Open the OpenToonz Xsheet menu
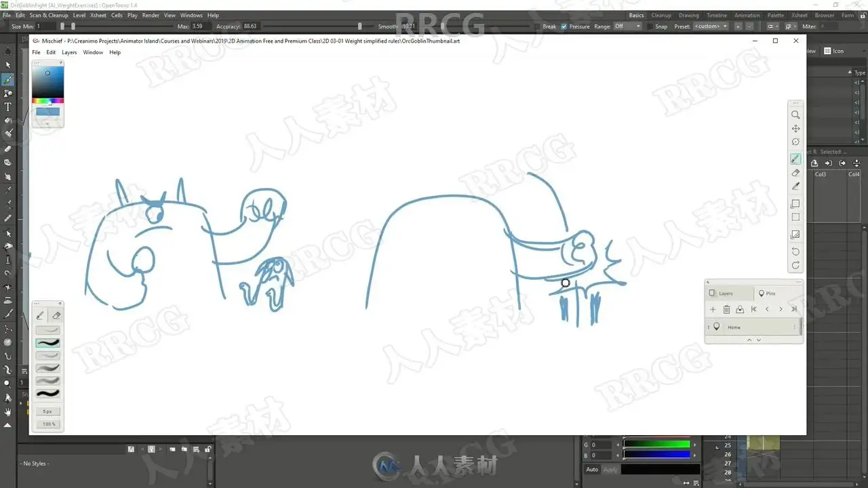This screenshot has width=868, height=488. [98, 15]
